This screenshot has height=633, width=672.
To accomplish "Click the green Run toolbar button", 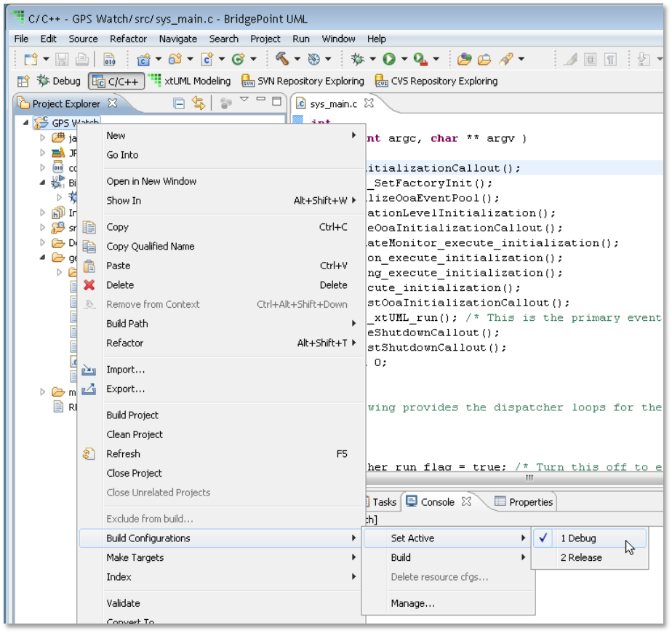I will pos(389,60).
